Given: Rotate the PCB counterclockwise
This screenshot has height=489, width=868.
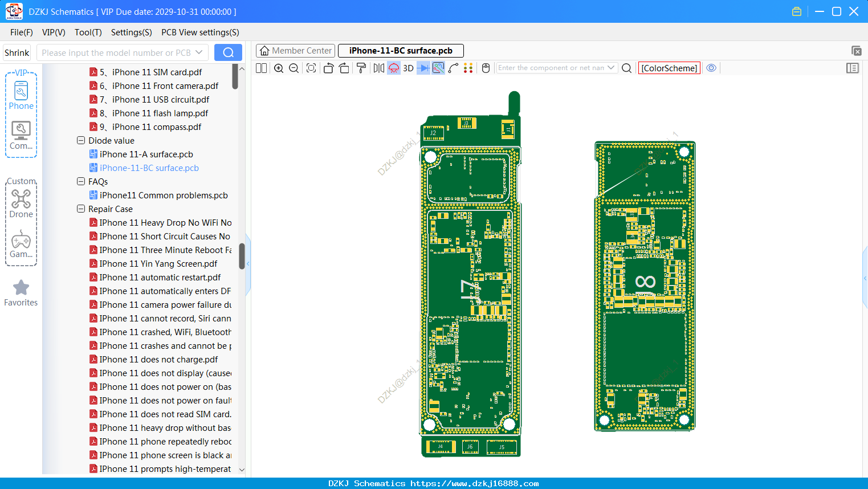Looking at the screenshot, I should coord(328,68).
